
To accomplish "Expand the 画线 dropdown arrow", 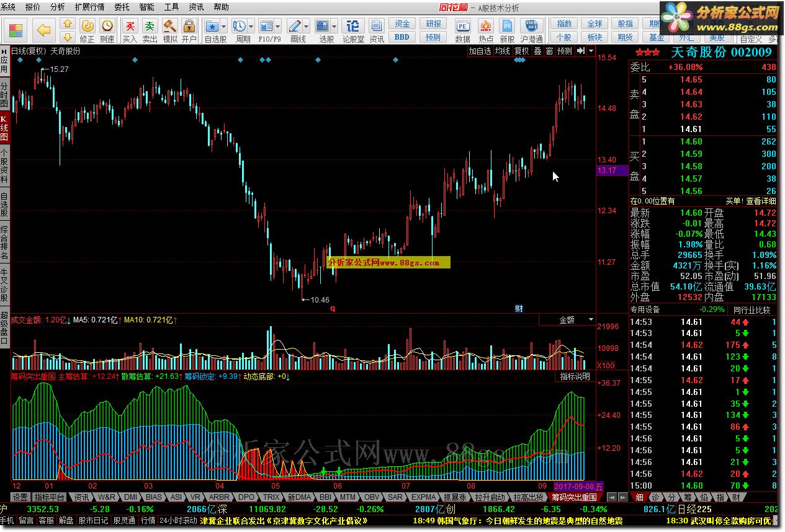I will click(x=307, y=27).
